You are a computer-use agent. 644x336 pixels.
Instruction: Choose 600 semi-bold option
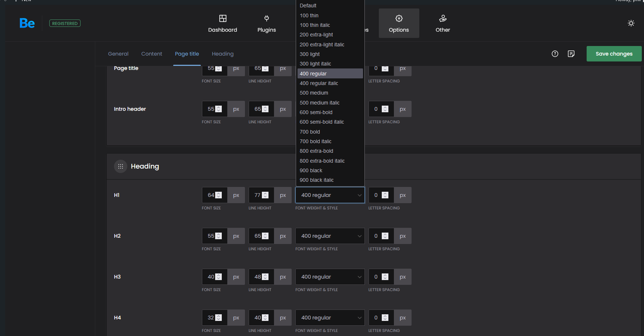(x=330, y=112)
